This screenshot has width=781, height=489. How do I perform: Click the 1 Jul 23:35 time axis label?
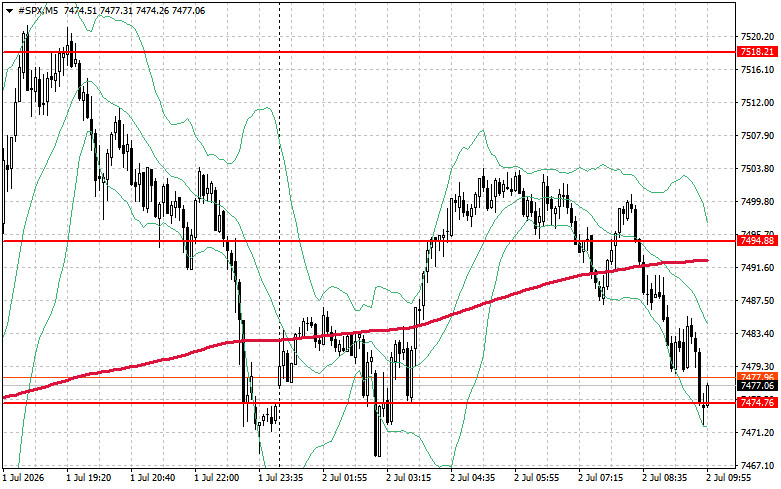tap(280, 478)
